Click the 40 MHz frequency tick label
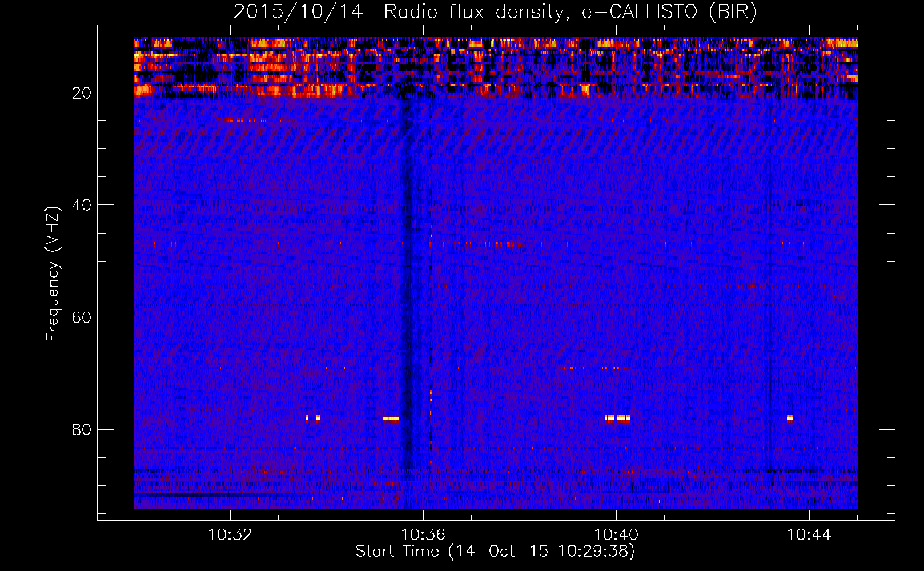The height and width of the screenshot is (571, 924). 82,205
